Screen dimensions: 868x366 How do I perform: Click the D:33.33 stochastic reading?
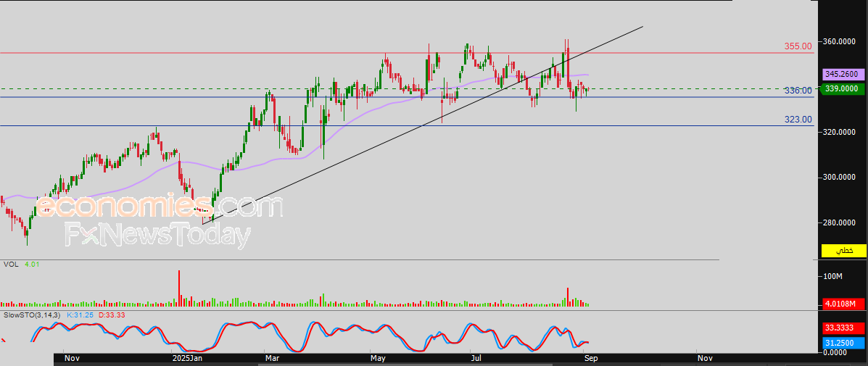click(x=111, y=316)
